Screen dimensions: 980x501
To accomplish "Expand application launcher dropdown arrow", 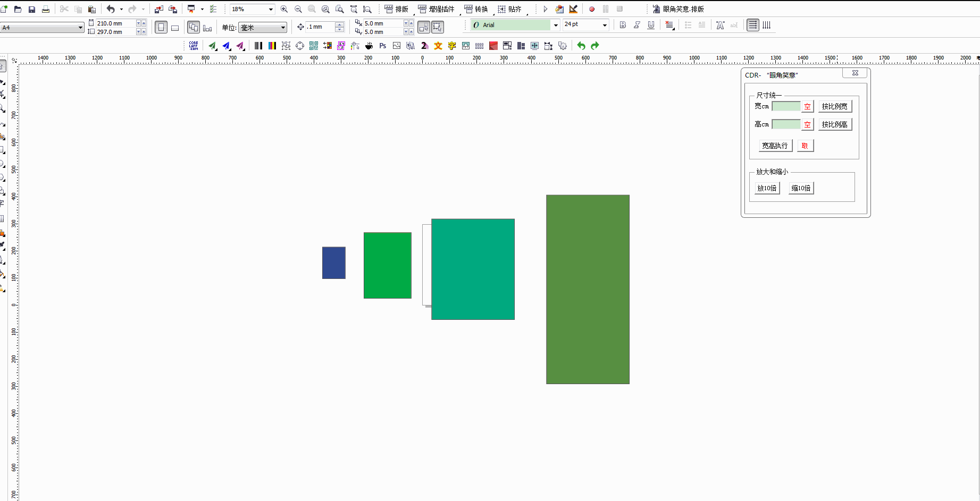I will pyautogui.click(x=202, y=9).
